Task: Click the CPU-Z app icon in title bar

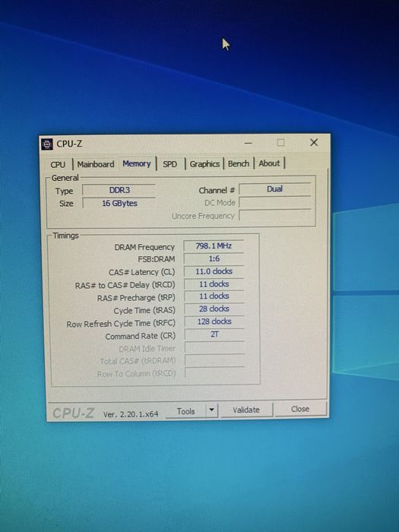Action: [x=47, y=144]
